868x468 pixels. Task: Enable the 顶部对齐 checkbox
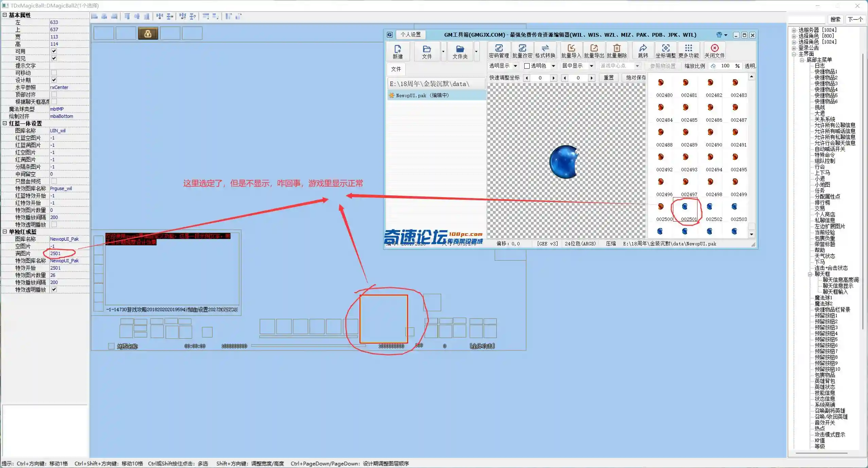point(54,94)
